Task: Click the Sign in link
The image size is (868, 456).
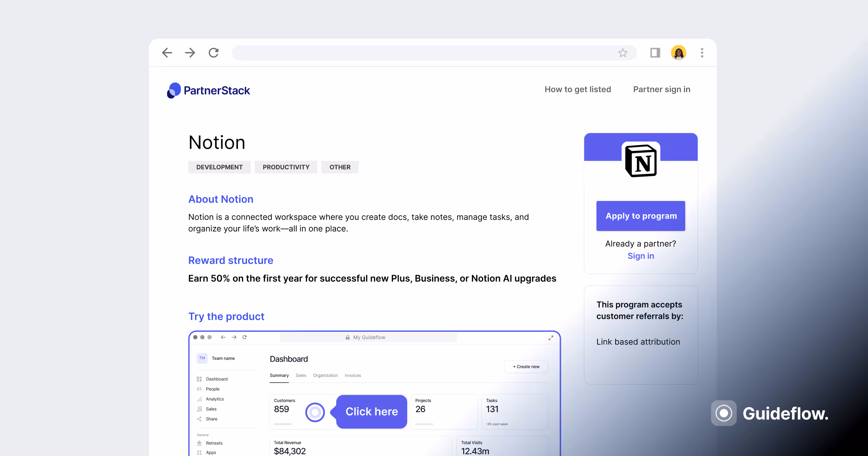Action: [641, 256]
